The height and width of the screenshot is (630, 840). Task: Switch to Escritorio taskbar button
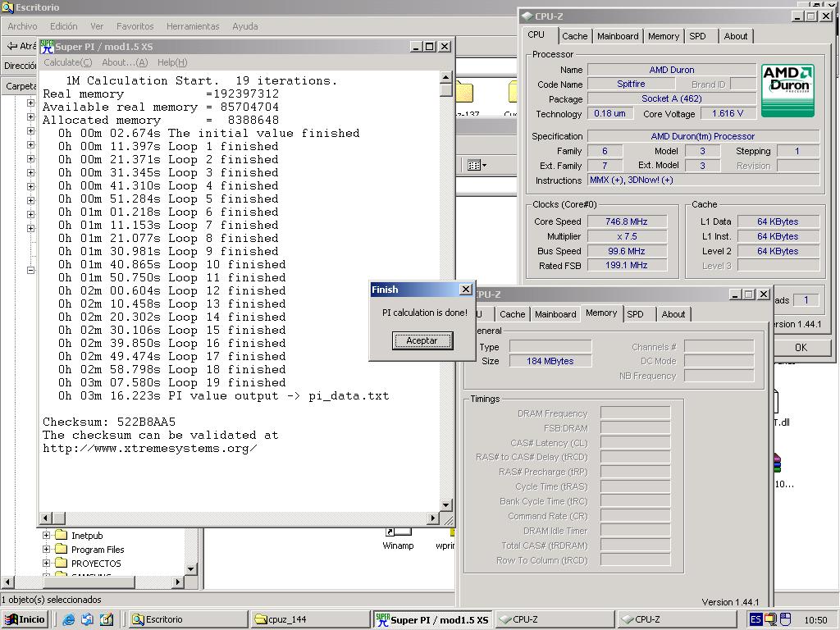pyautogui.click(x=188, y=619)
